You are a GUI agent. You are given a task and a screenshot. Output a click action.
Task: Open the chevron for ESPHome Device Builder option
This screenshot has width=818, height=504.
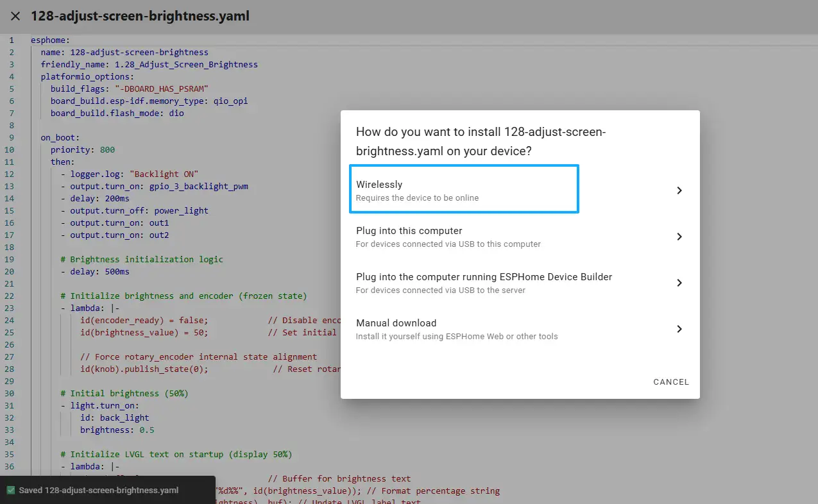679,283
